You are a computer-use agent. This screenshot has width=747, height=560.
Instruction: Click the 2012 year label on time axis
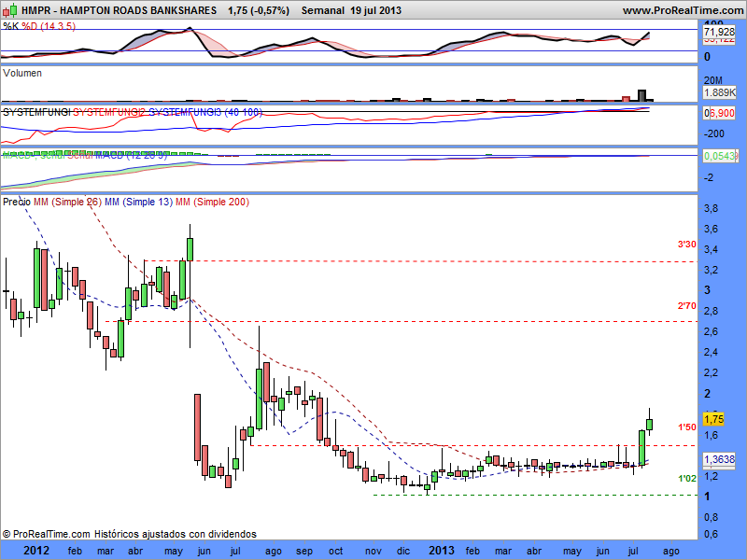[x=36, y=551]
